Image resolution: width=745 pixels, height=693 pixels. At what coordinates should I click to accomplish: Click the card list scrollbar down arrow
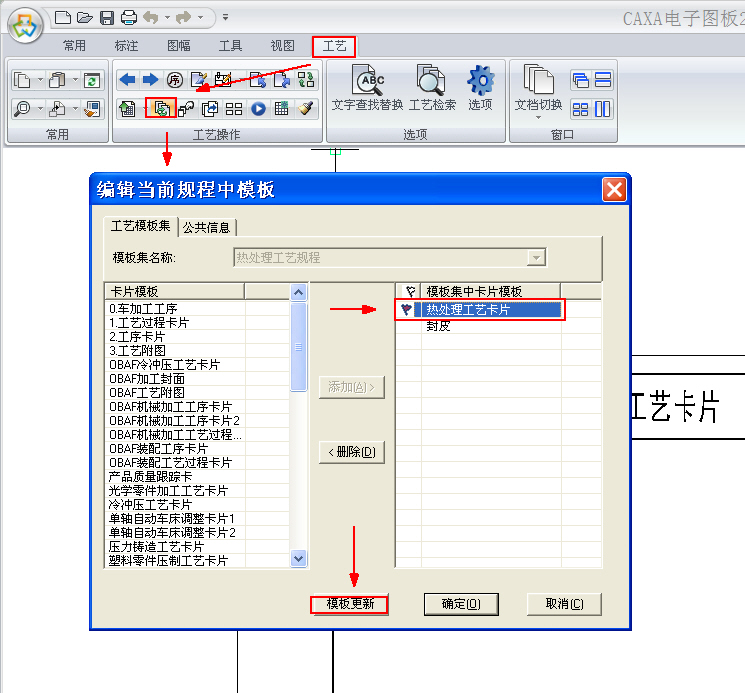point(298,558)
